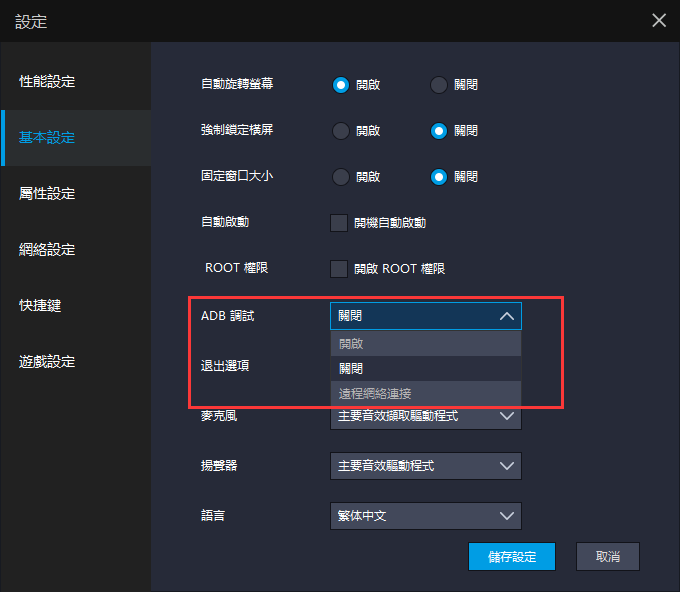Enable 強制鎖定橫屏 with 開啟 radio
This screenshot has width=680, height=592.
(340, 131)
